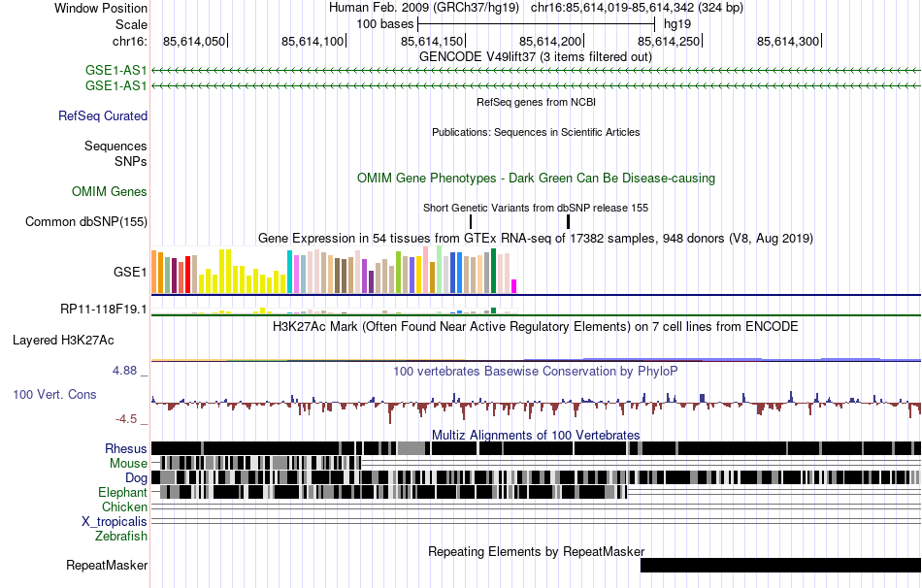Click the Elephant alignment label
The image size is (922, 588).
122,493
